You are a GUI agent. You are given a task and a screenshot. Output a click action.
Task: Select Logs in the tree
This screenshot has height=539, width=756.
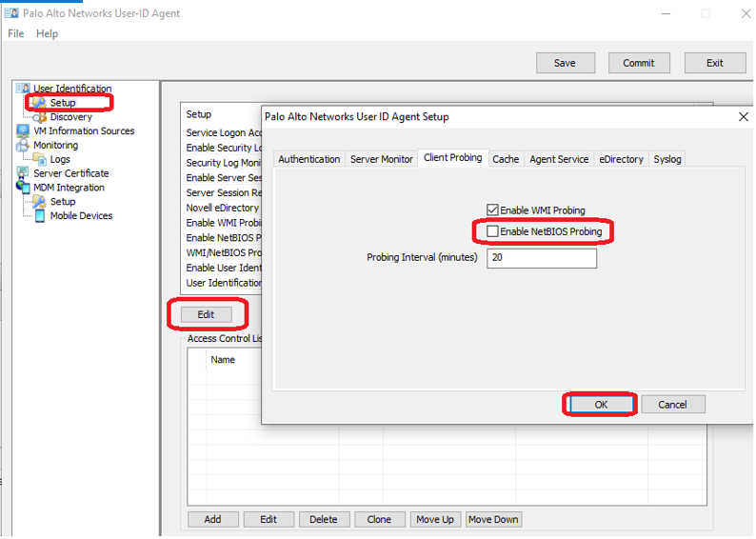(x=60, y=159)
